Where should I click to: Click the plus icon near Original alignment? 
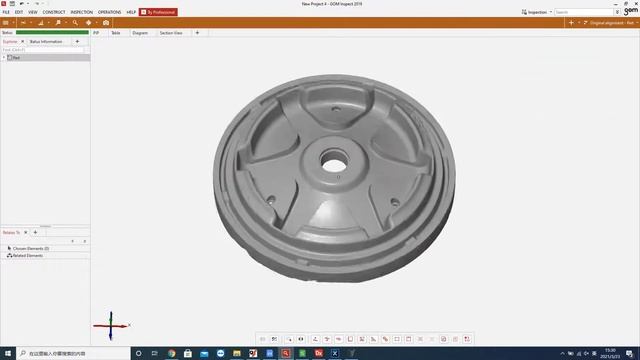(571, 23)
